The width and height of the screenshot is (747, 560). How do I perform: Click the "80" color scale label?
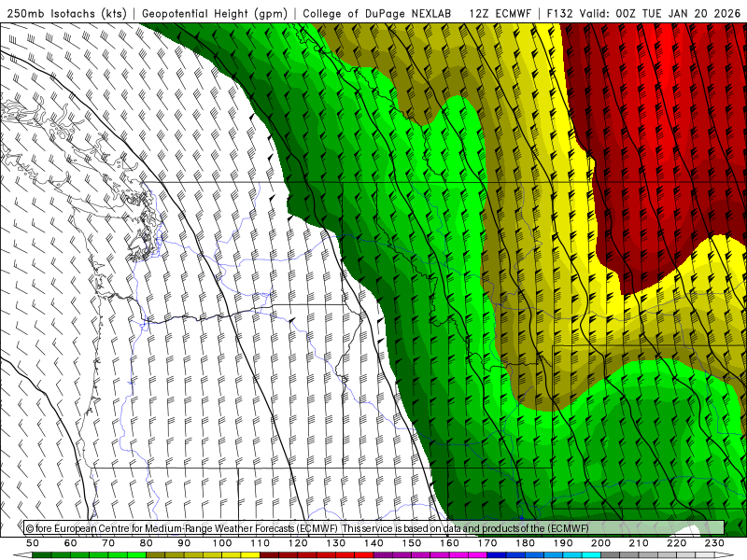[147, 543]
